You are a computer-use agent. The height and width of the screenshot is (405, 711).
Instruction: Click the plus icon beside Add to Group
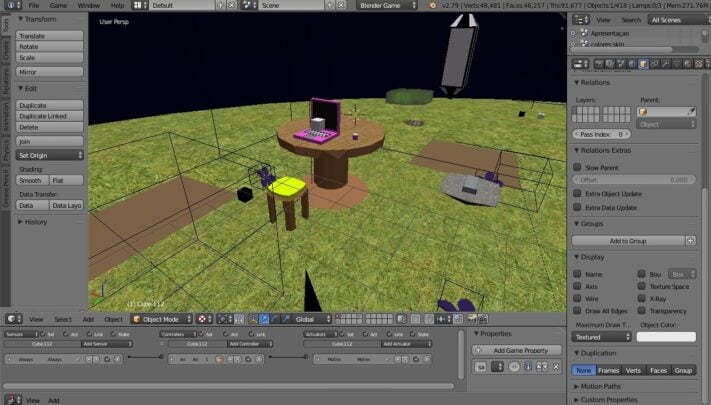[x=690, y=241]
